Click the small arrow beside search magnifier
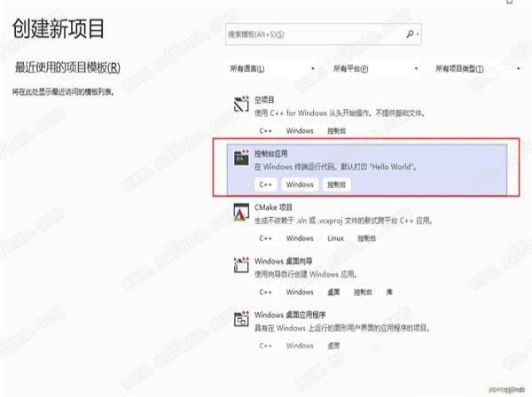The image size is (532, 397). coord(418,35)
